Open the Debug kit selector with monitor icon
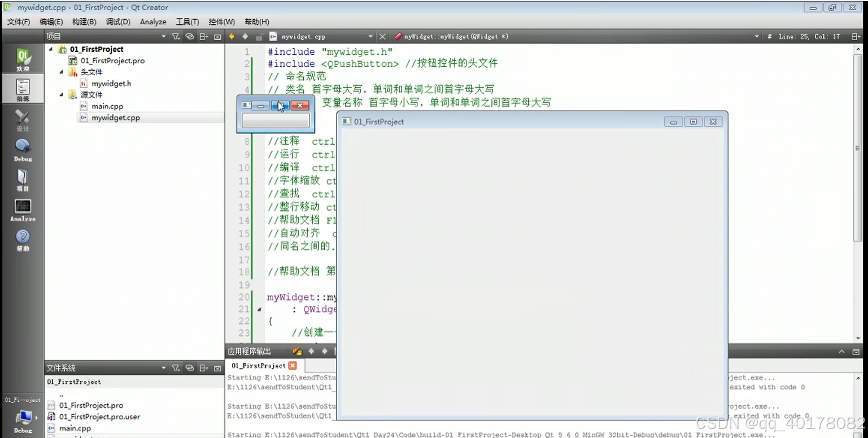Image resolution: width=868 pixels, height=438 pixels. tap(23, 421)
